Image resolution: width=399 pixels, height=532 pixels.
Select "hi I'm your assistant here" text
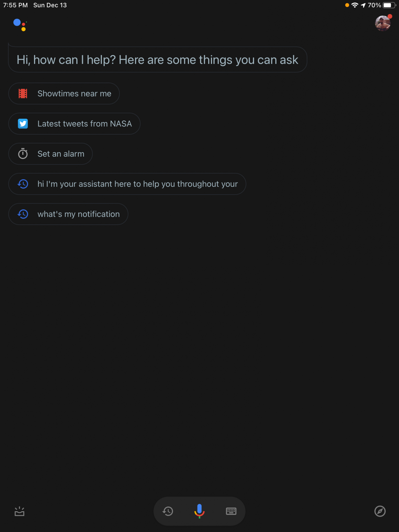(138, 184)
